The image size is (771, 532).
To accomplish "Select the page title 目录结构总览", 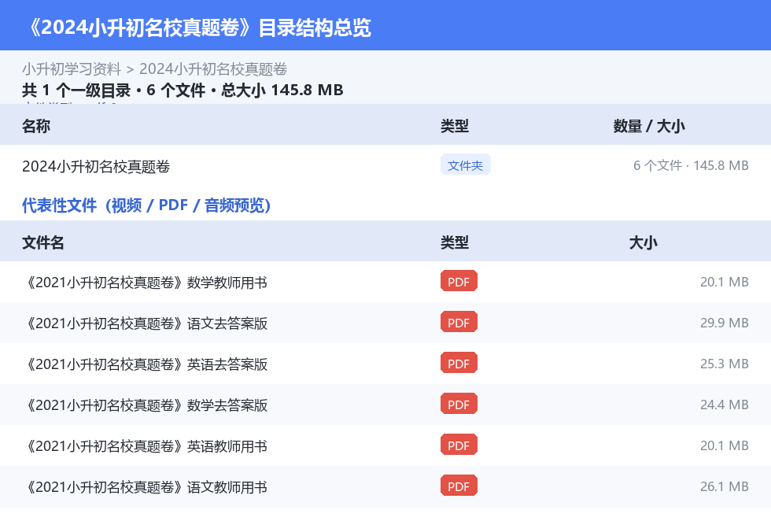I will pos(315,28).
